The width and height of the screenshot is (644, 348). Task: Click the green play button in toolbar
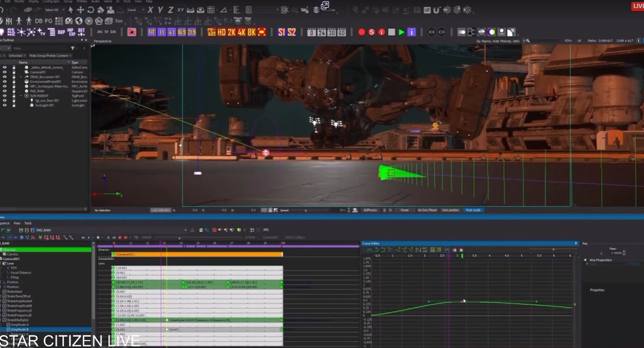(x=401, y=32)
